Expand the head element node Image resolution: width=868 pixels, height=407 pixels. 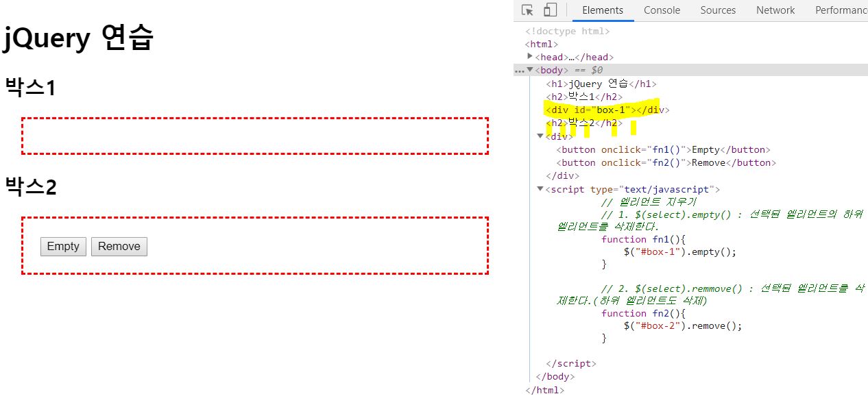(x=529, y=56)
